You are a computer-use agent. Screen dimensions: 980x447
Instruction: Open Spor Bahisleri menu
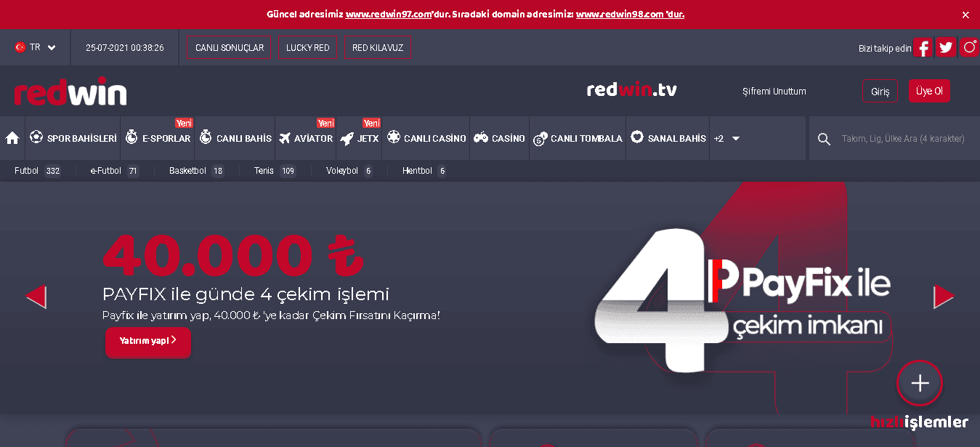coord(73,138)
